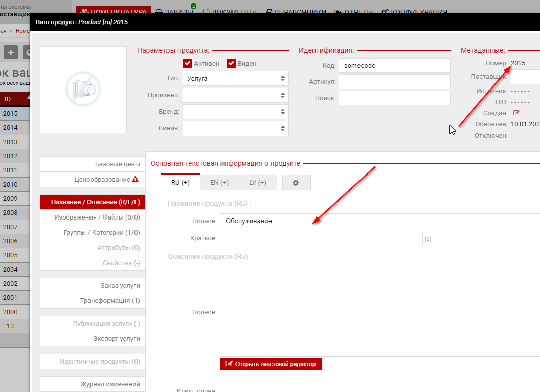Click the red warning icon beside Ценообразование

135,180
